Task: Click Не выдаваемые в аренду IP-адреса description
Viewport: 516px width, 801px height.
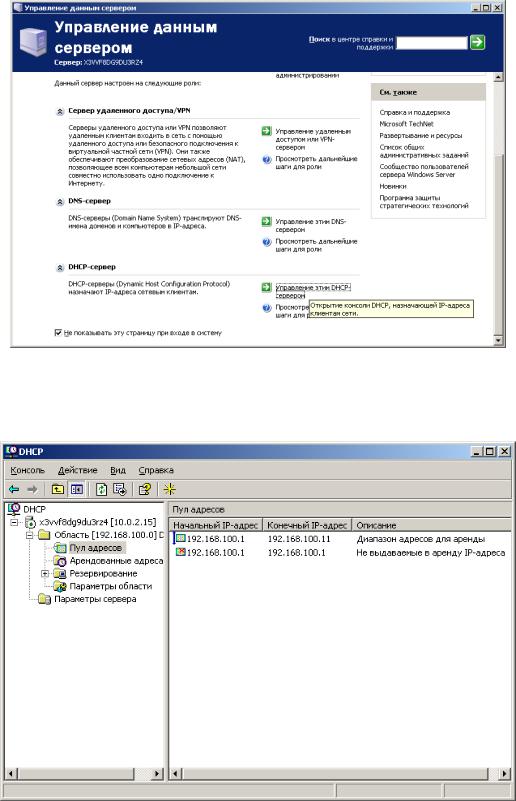Action: 431,553
